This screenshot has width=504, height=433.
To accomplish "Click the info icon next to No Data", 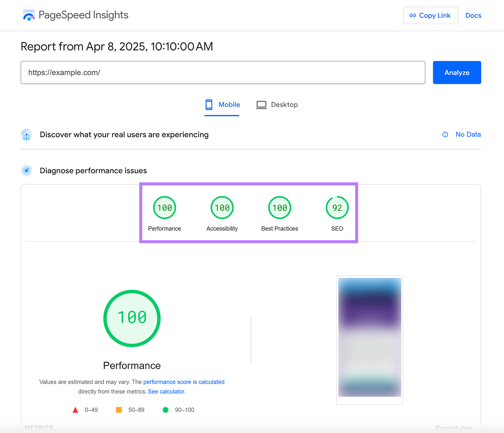I will 445,135.
